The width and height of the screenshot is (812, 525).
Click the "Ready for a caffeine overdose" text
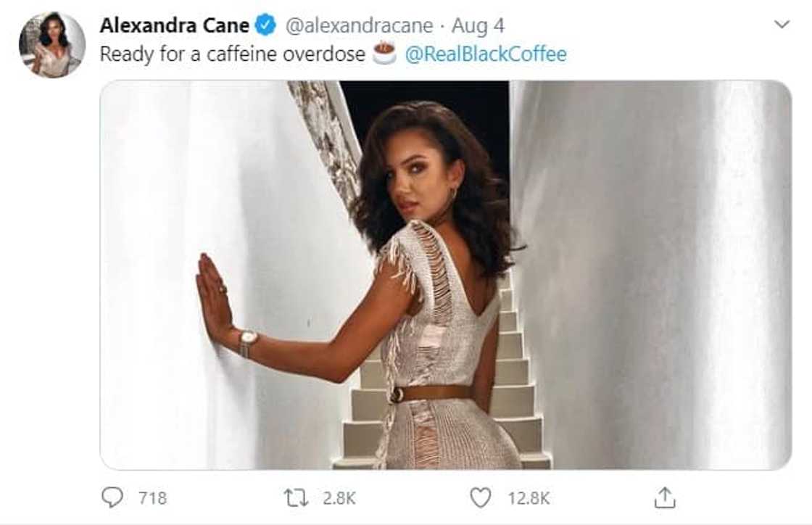[x=232, y=54]
